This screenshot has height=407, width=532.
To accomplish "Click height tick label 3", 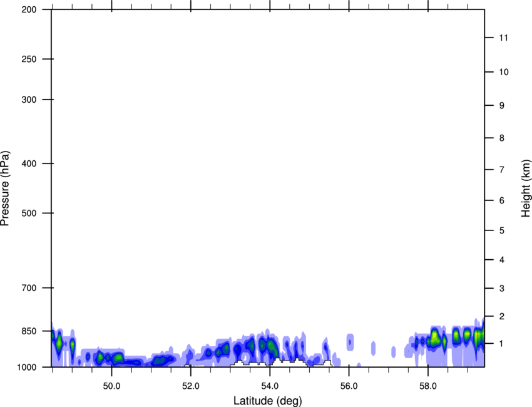I will 502,289.
